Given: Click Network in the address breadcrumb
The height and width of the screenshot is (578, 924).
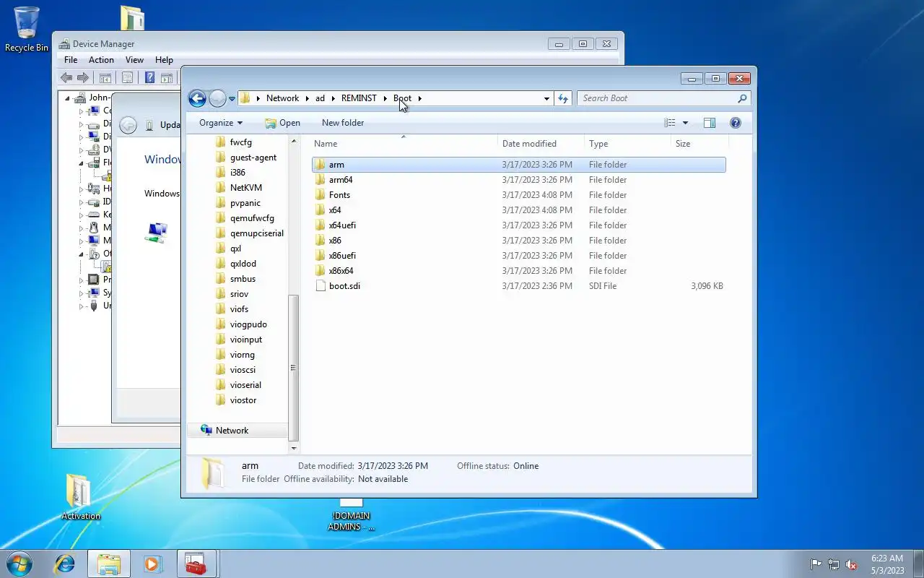Looking at the screenshot, I should pyautogui.click(x=282, y=98).
